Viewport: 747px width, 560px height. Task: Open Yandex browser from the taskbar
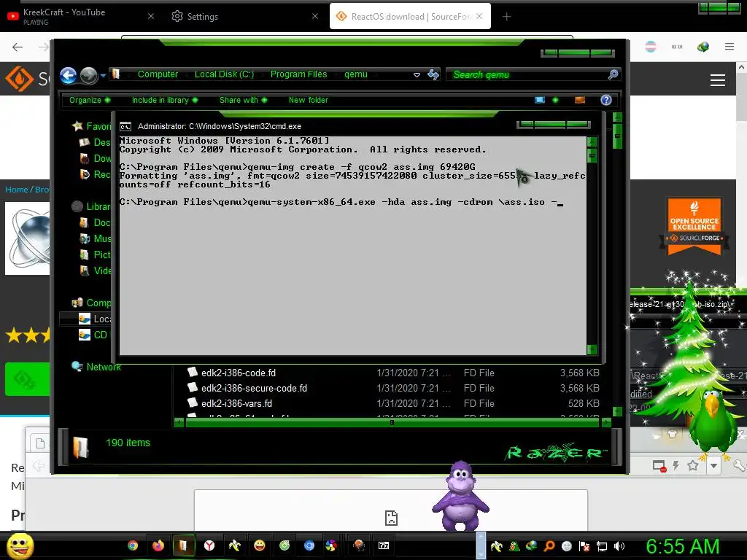[209, 545]
